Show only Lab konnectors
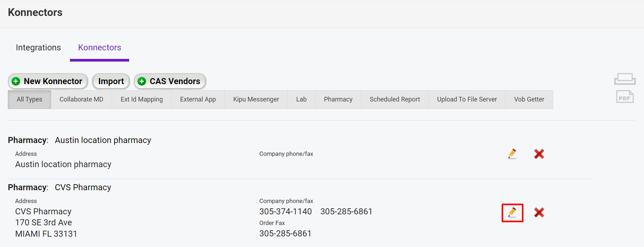This screenshot has height=247, width=644. [x=301, y=99]
